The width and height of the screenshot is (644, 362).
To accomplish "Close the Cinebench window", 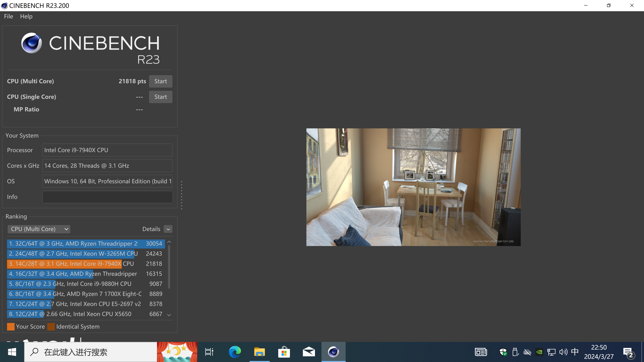I will click(x=632, y=6).
